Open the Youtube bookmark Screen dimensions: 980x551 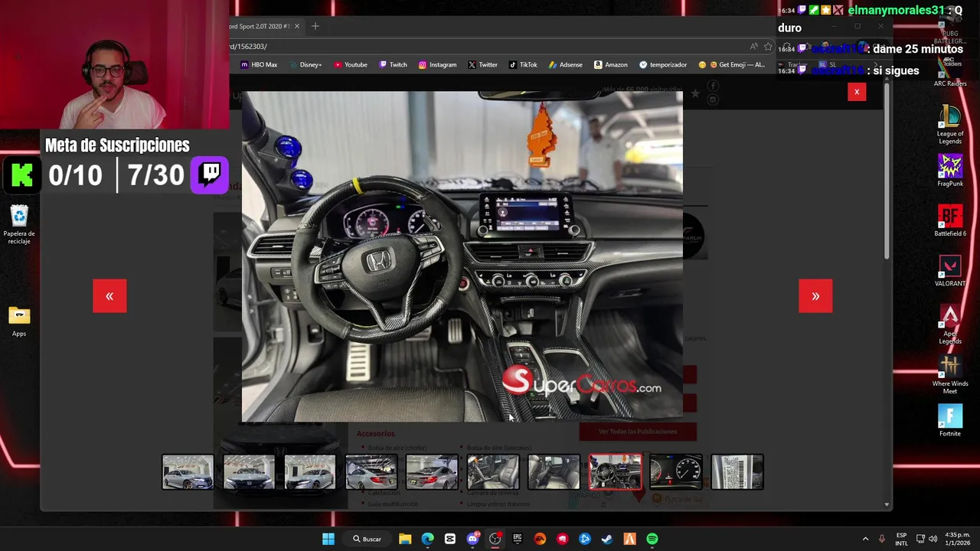tap(351, 65)
